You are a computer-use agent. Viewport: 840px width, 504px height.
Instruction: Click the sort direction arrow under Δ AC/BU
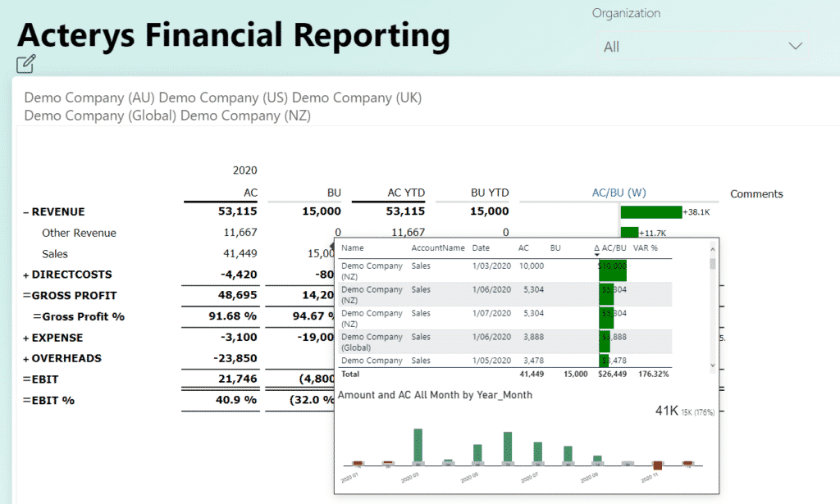coord(597,255)
